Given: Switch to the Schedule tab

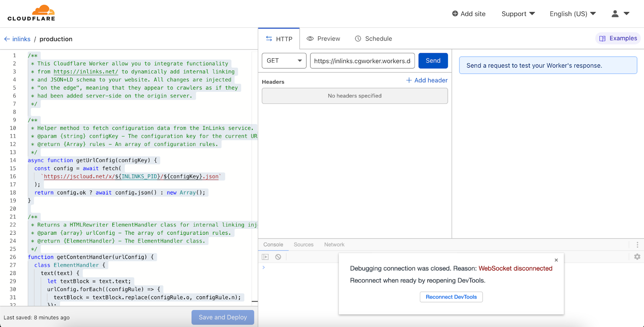Looking at the screenshot, I should coord(373,39).
